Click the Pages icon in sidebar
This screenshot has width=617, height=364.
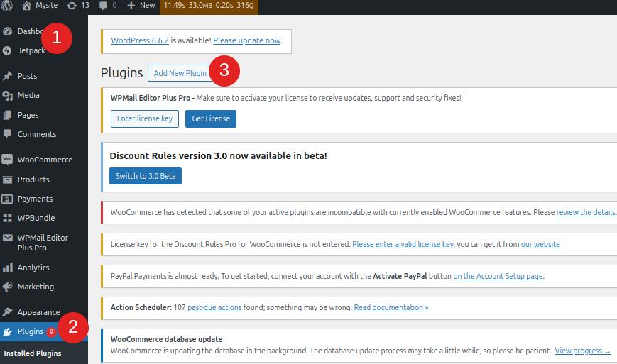pyautogui.click(x=7, y=115)
